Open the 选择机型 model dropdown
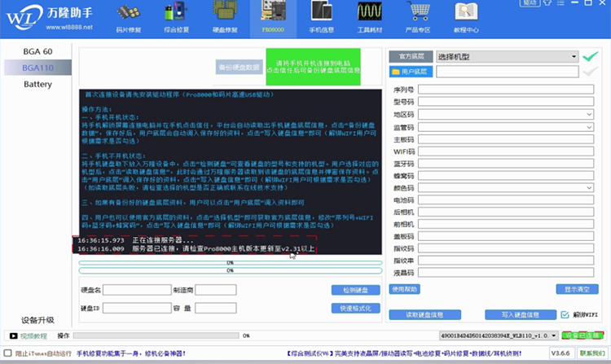 pyautogui.click(x=508, y=57)
